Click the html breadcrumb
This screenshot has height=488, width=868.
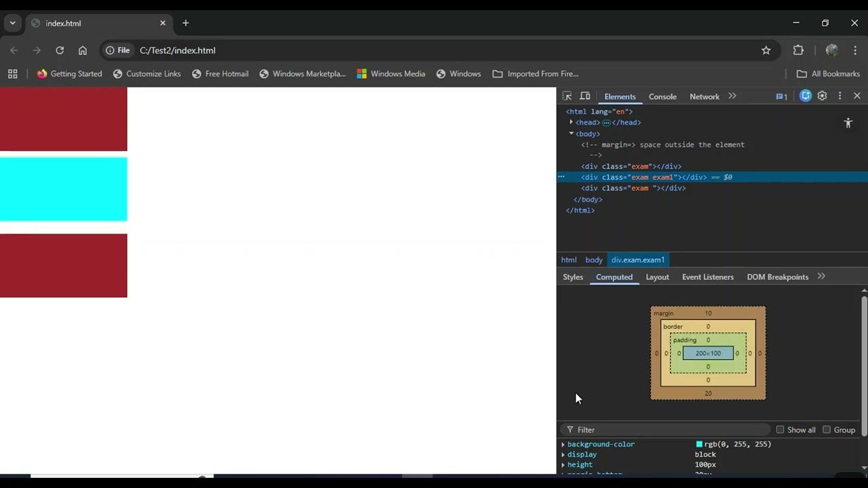tap(569, 260)
